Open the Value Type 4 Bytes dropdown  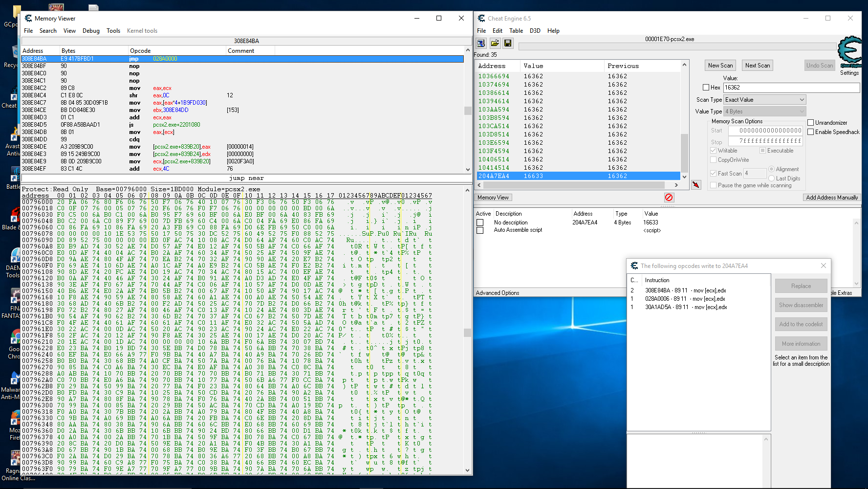pyautogui.click(x=764, y=111)
